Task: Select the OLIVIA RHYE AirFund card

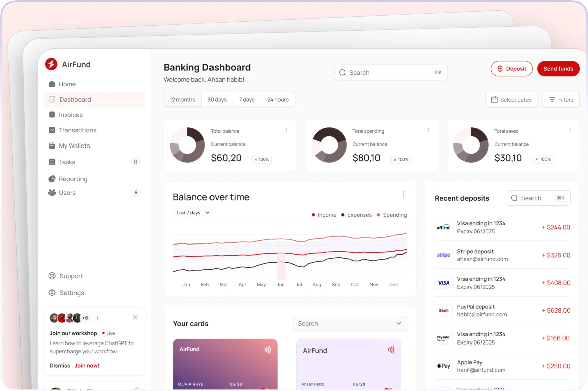Action: [225, 364]
